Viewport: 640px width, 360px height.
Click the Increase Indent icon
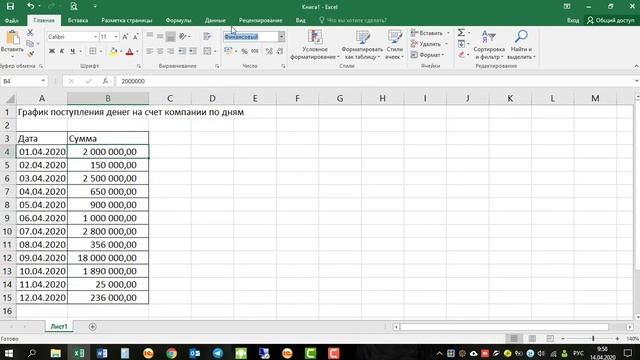tap(192, 51)
